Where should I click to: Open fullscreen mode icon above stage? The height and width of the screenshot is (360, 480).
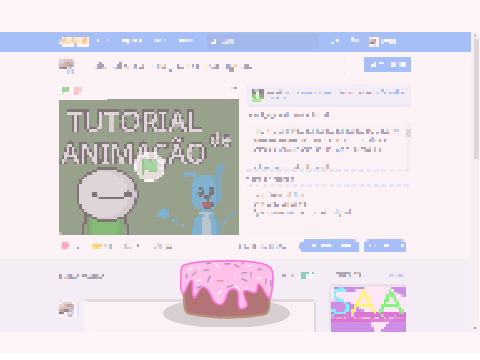coord(234,89)
